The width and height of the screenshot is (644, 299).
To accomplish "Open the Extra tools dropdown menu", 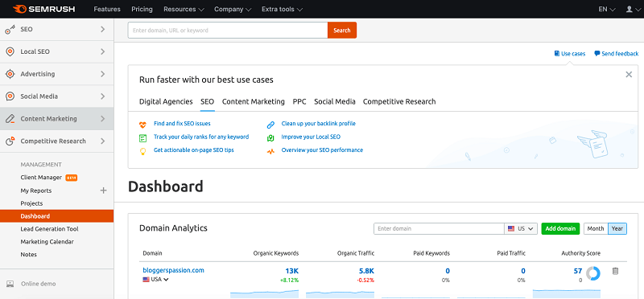I will [x=283, y=9].
